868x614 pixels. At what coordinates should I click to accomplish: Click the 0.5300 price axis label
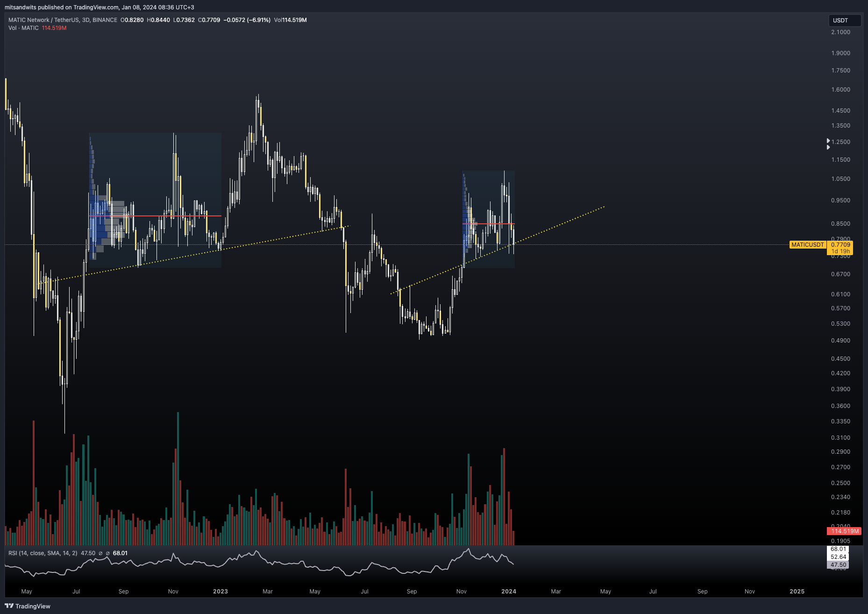(840, 324)
